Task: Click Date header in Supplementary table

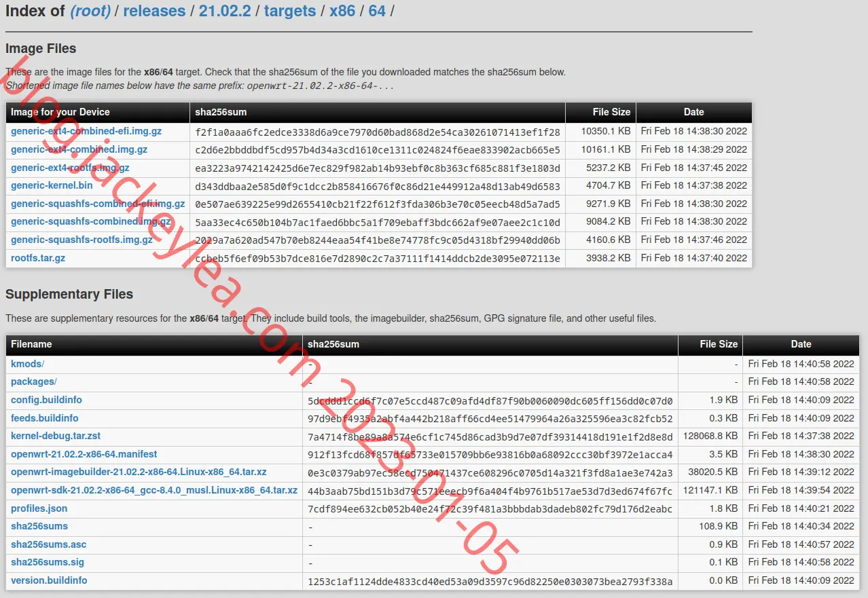Action: click(801, 344)
